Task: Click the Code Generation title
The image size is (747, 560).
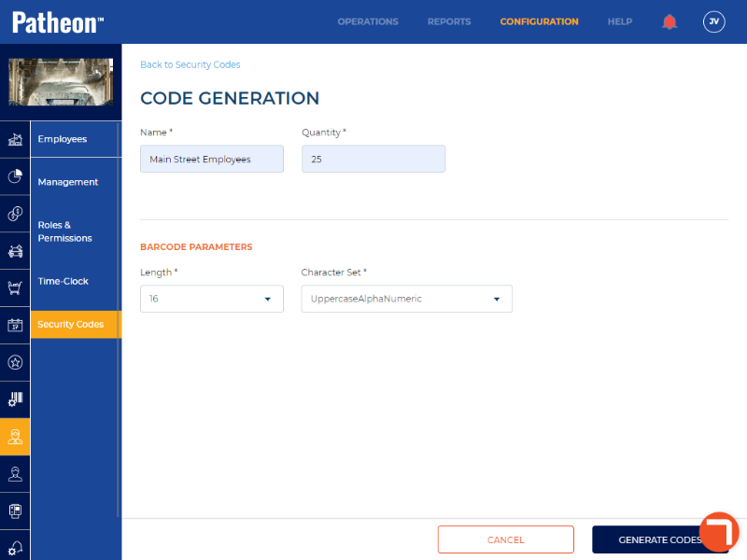Action: click(x=230, y=98)
